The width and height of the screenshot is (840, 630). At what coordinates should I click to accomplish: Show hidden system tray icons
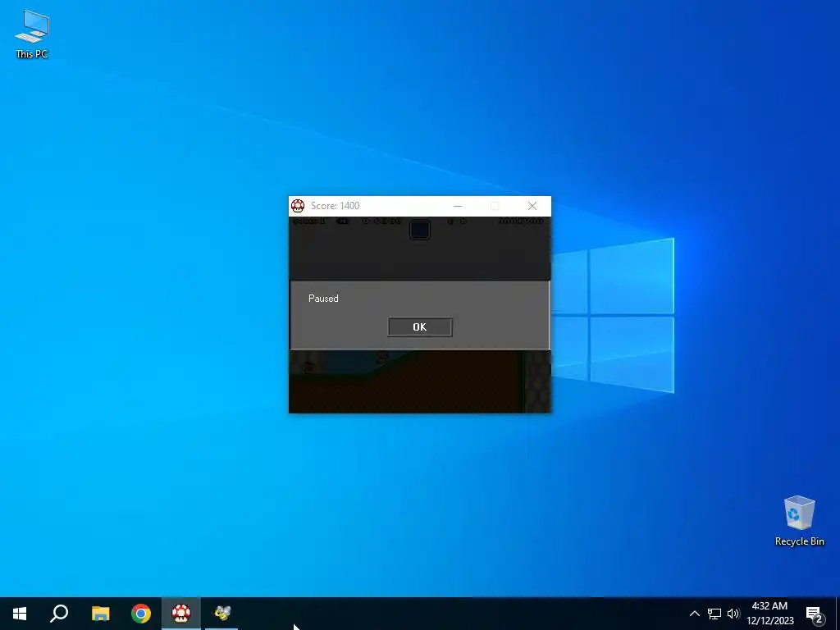(x=694, y=614)
